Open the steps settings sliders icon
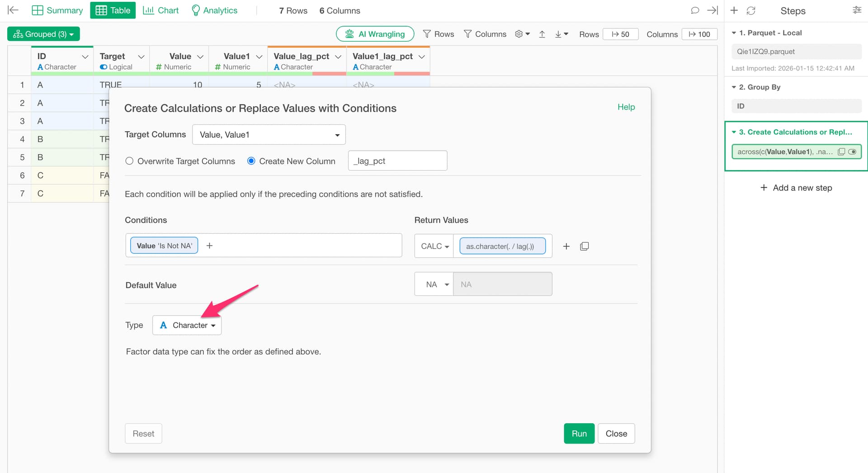868x473 pixels. coord(857,10)
